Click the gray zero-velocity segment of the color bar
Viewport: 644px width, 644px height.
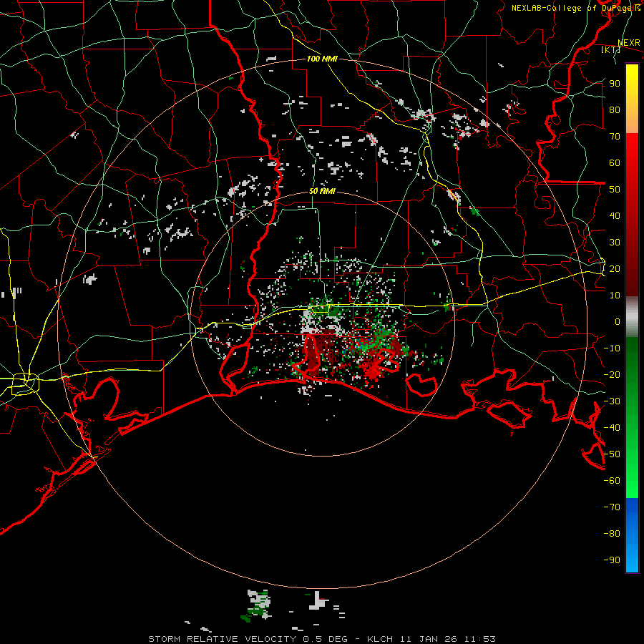pos(632,316)
